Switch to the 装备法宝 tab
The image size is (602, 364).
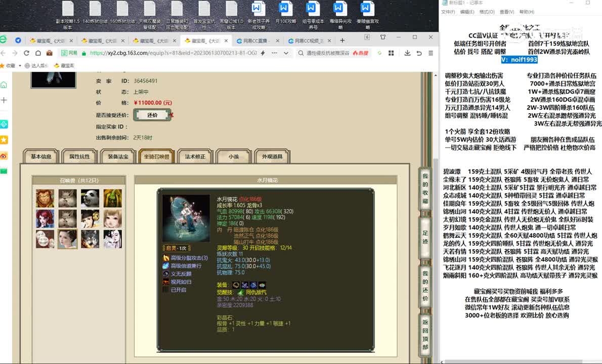118,157
